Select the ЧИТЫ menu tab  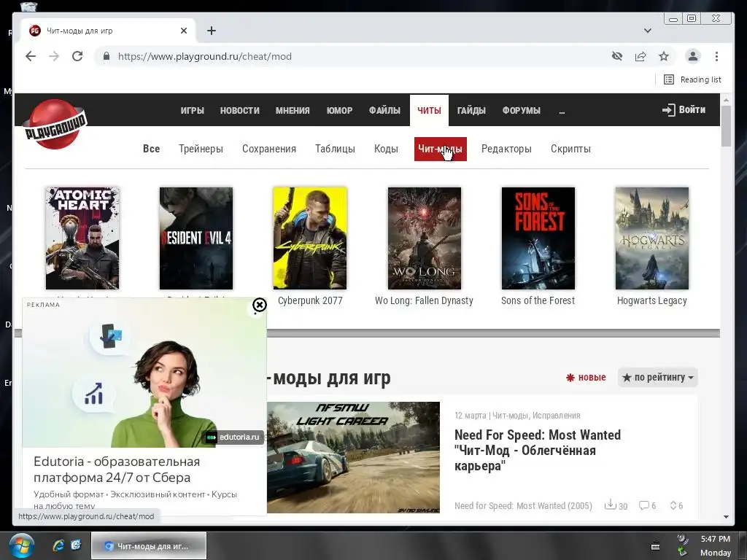(x=429, y=111)
